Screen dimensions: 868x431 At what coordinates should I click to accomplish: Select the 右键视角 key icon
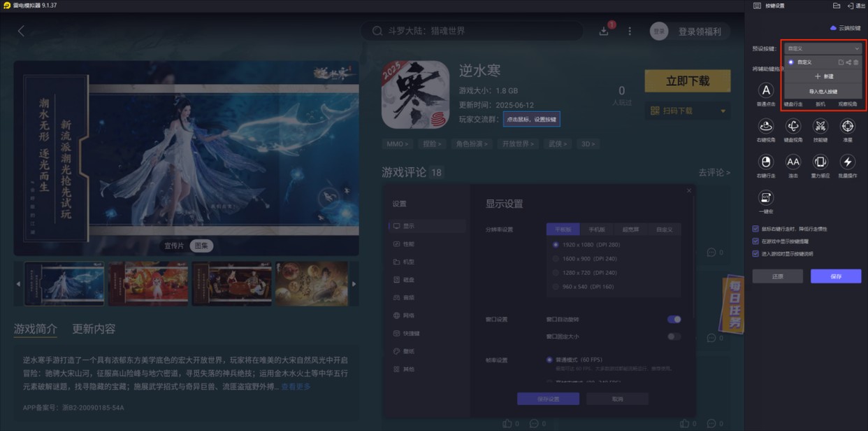point(766,127)
